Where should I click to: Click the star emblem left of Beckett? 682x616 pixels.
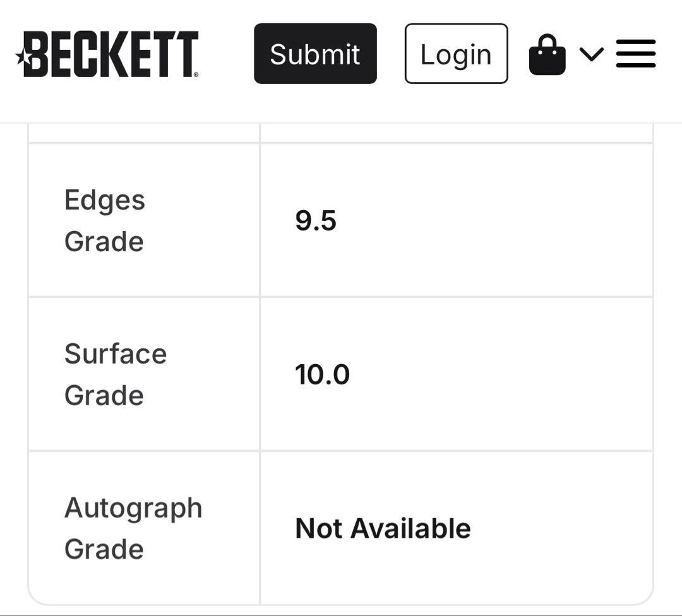[x=22, y=57]
